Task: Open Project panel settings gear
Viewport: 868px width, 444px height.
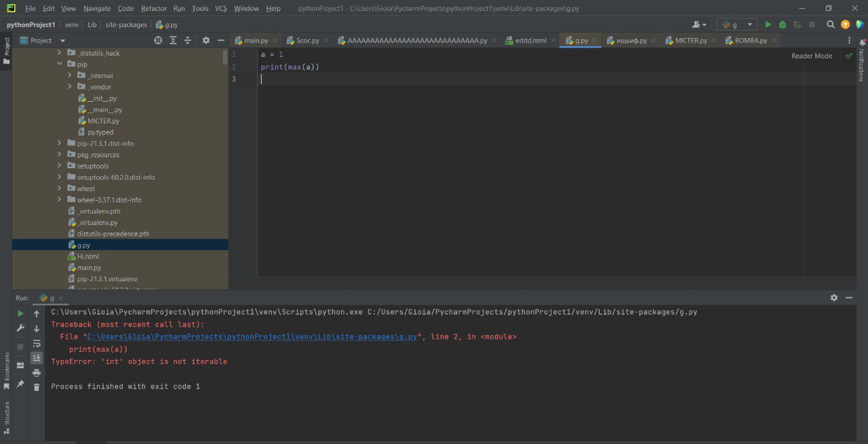Action: coord(206,41)
